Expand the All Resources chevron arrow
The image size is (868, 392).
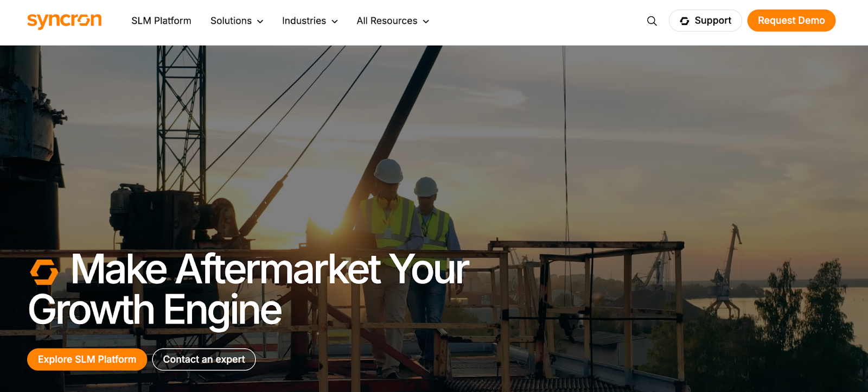tap(426, 21)
